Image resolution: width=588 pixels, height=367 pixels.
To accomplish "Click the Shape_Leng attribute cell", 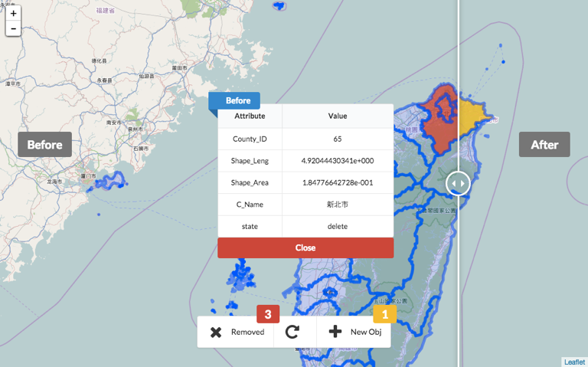I will click(250, 161).
